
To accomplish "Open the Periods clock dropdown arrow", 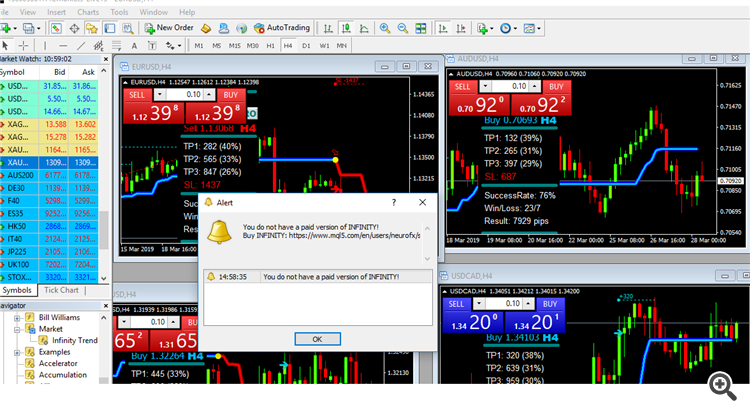I will click(515, 29).
